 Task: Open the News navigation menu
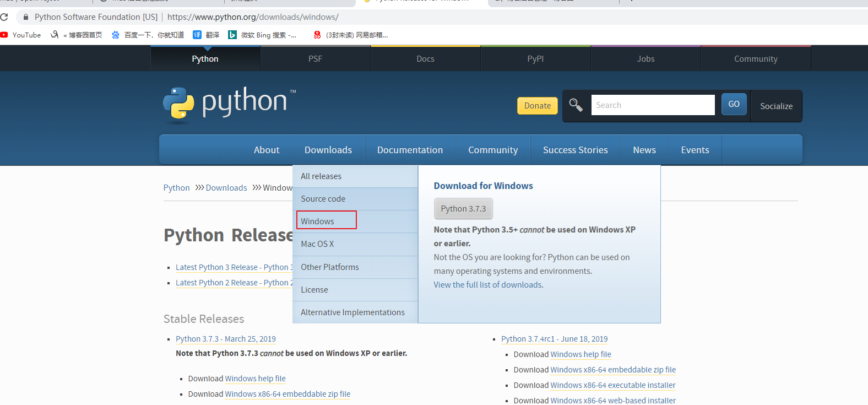coord(644,150)
